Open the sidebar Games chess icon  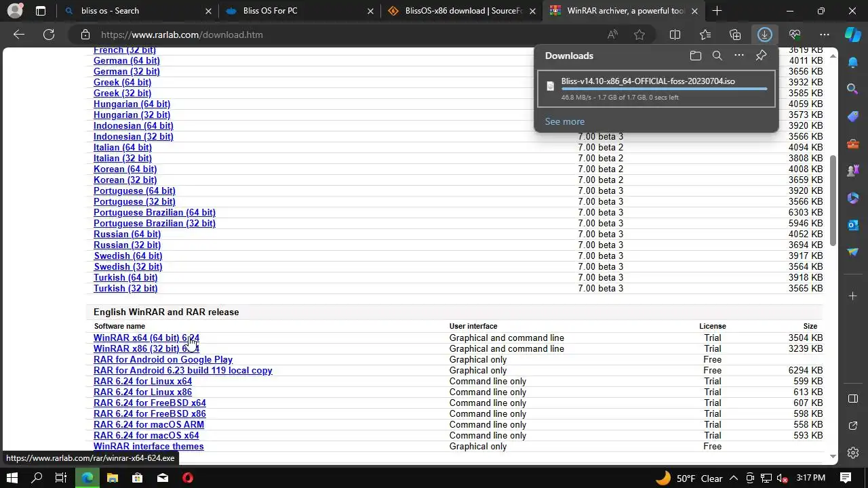pos(853,170)
